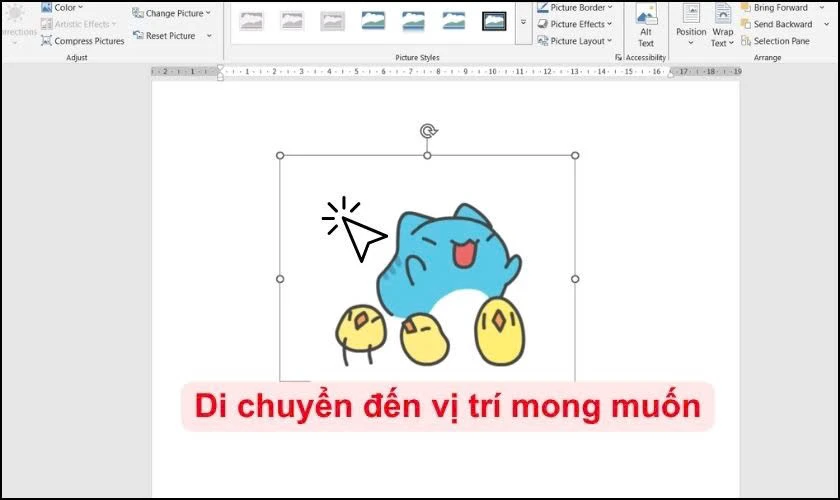Click the top-left resize handle of picture
Viewport: 840px width, 500px height.
[x=280, y=155]
